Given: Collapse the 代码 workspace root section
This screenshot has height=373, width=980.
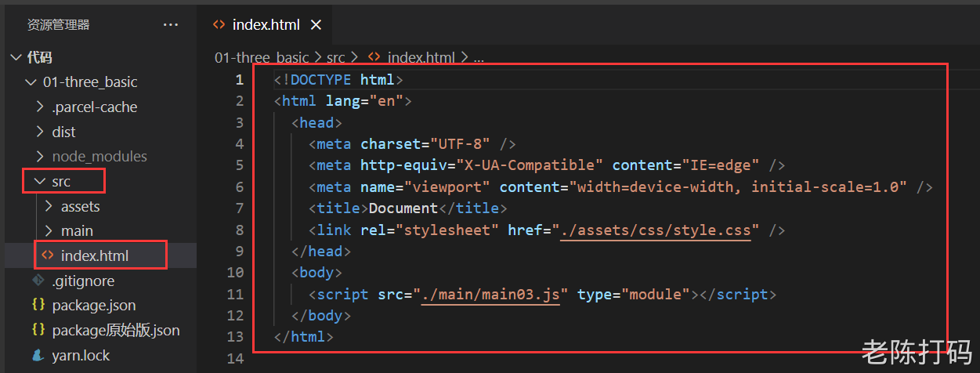Looking at the screenshot, I should tap(16, 57).
